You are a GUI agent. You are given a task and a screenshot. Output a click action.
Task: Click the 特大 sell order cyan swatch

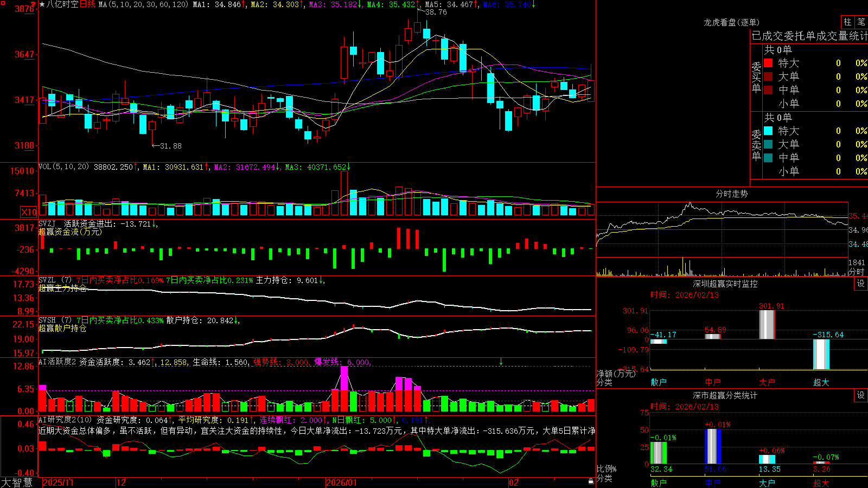click(x=768, y=131)
